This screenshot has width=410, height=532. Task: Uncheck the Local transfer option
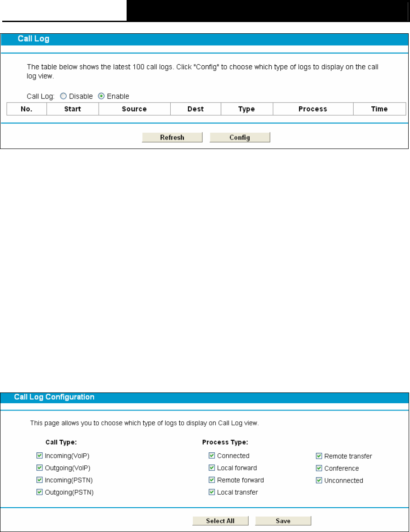(212, 492)
